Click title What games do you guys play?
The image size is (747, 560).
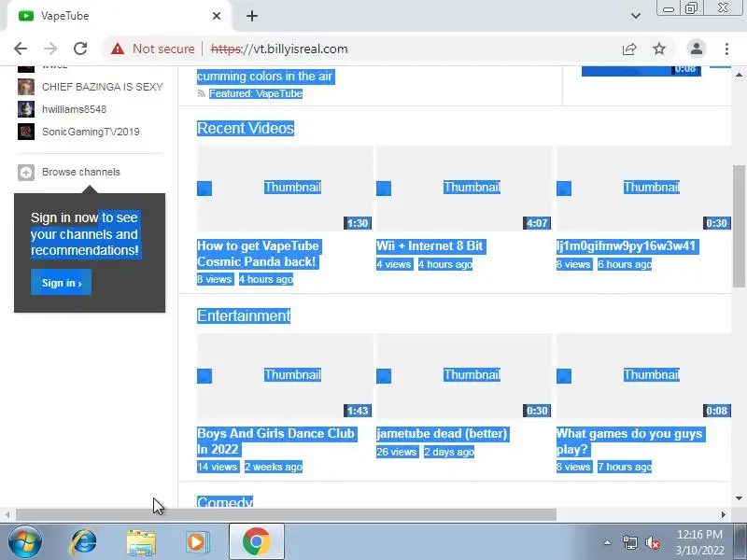click(629, 441)
